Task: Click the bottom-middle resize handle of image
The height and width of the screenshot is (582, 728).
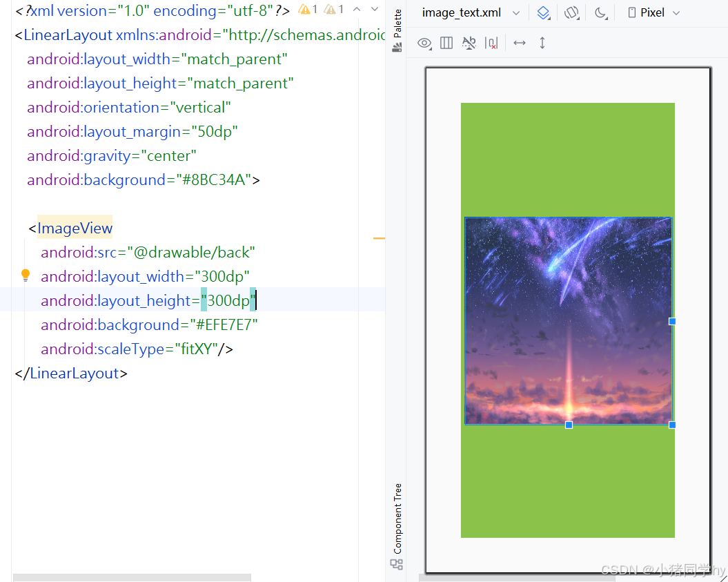Action: pos(569,425)
